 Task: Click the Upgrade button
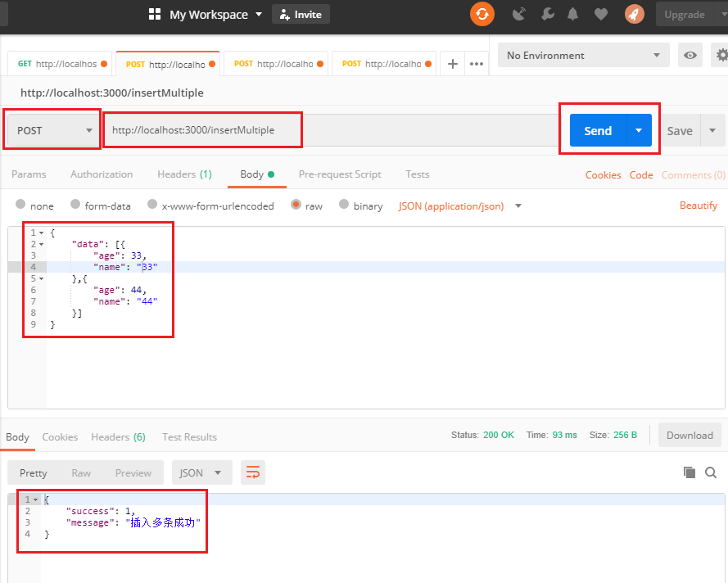685,15
